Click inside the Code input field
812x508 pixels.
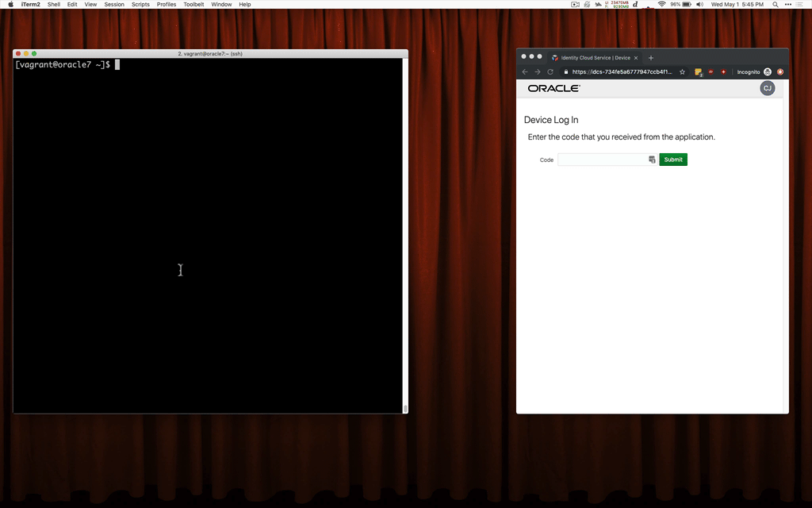click(x=603, y=160)
